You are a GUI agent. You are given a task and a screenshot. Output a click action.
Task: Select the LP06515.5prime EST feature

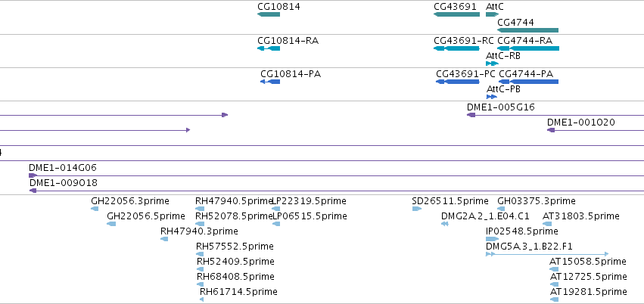pos(276,224)
